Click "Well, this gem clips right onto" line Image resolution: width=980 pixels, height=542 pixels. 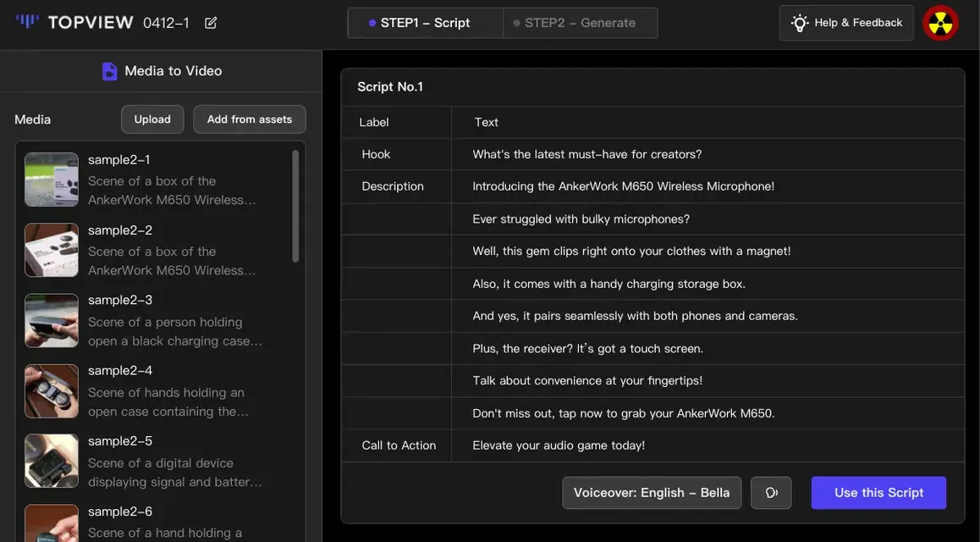coord(631,252)
